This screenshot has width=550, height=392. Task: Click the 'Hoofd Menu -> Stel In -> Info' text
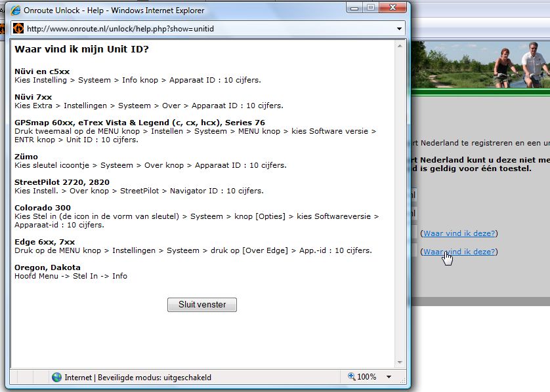tap(71, 276)
